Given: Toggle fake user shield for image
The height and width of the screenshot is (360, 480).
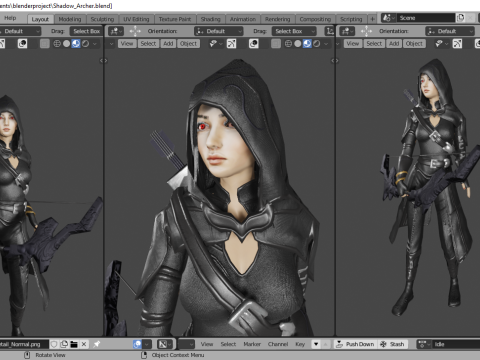Looking at the screenshot, I should click(x=54, y=344).
